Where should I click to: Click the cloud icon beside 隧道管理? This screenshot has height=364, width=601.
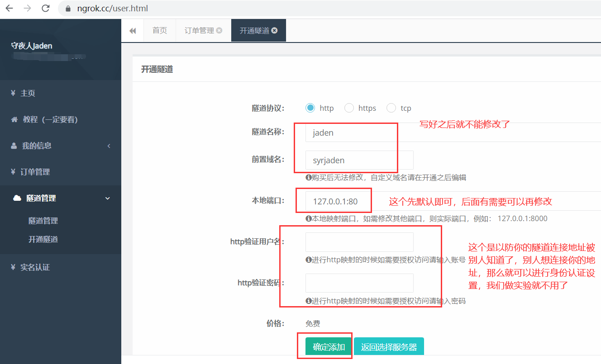17,198
